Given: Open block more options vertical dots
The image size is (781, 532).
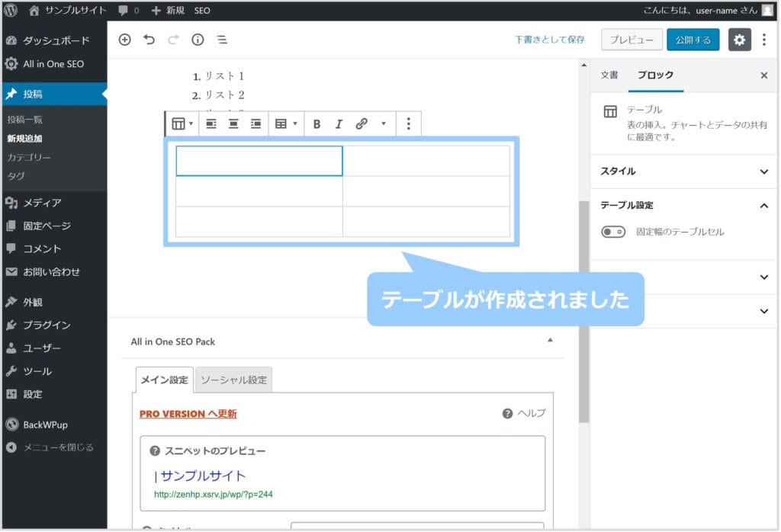Looking at the screenshot, I should [x=409, y=123].
